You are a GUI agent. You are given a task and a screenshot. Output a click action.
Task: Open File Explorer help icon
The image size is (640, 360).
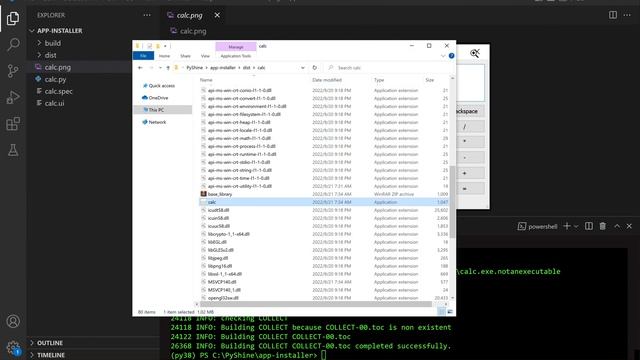coord(451,56)
